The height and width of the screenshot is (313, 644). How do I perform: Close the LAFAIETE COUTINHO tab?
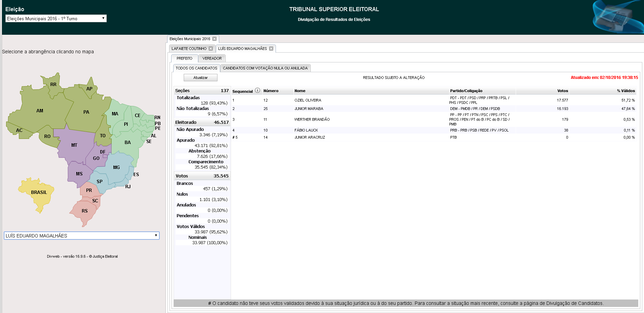click(x=211, y=49)
